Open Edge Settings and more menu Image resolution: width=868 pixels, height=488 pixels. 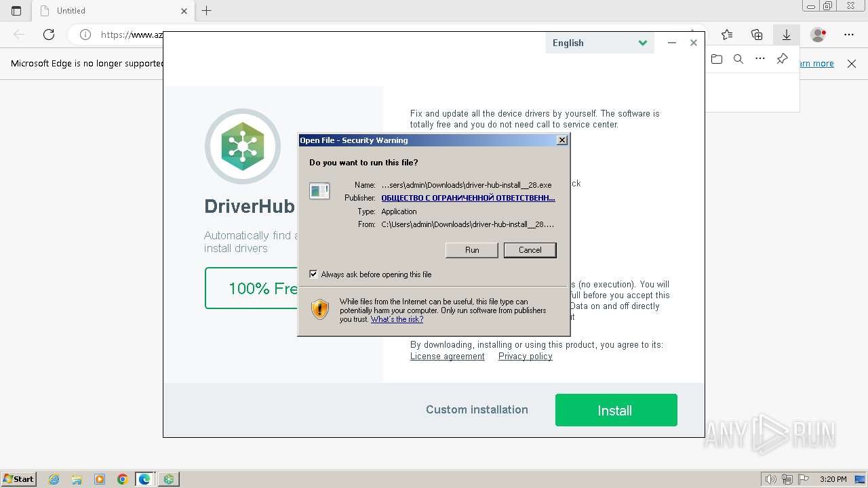[x=849, y=35]
